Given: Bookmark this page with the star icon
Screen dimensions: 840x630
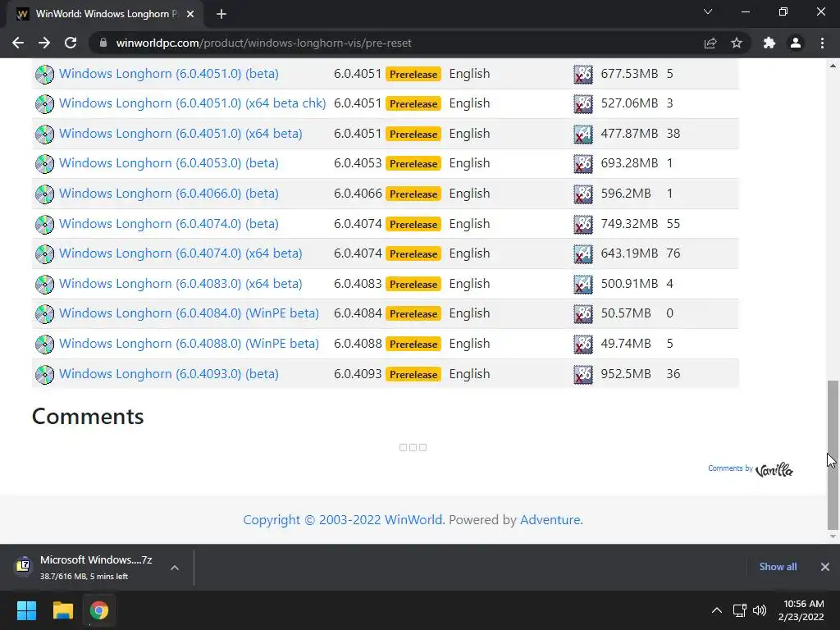Looking at the screenshot, I should click(x=737, y=43).
